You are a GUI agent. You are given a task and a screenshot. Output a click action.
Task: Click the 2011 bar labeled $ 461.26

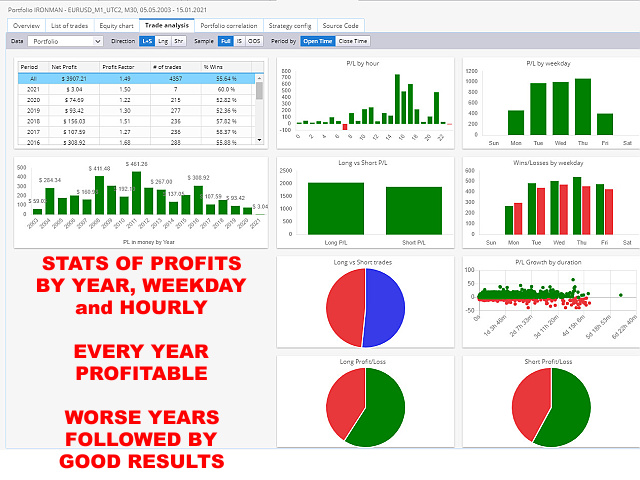click(137, 193)
